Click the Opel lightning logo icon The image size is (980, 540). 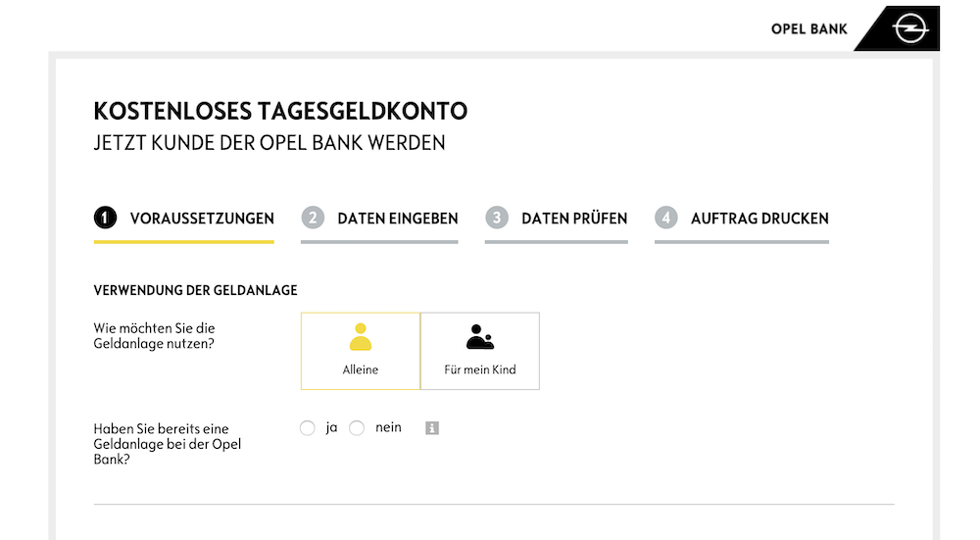coord(910,28)
